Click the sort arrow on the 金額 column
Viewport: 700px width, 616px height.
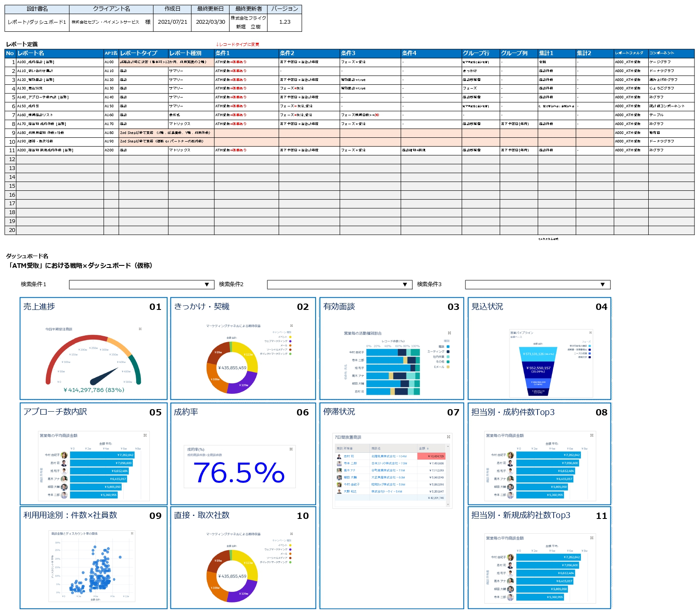[x=428, y=449]
